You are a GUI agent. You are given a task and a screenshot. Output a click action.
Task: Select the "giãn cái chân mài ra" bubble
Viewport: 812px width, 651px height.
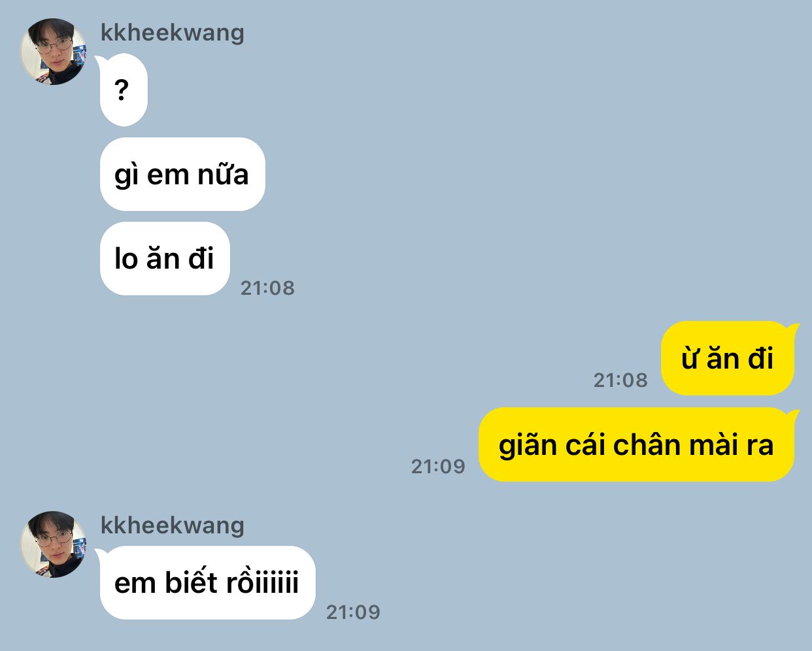click(x=636, y=445)
